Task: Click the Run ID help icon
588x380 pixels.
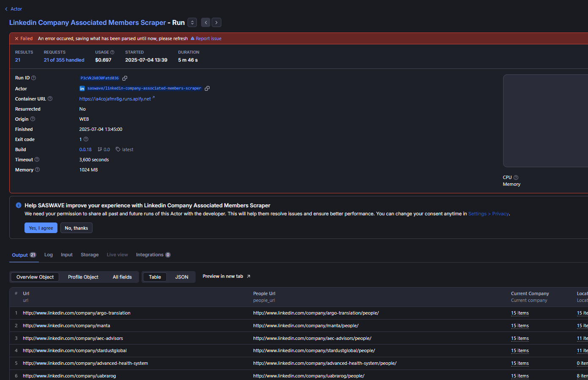Action: pyautogui.click(x=34, y=78)
